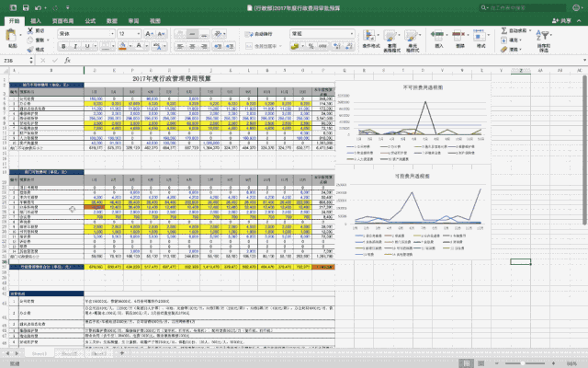
Task: Click the Format Painter brush icon
Action: [x=30, y=49]
